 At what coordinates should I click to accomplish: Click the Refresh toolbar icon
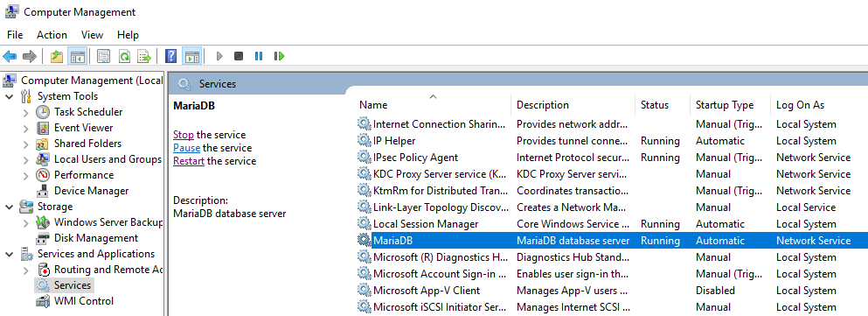[x=124, y=56]
